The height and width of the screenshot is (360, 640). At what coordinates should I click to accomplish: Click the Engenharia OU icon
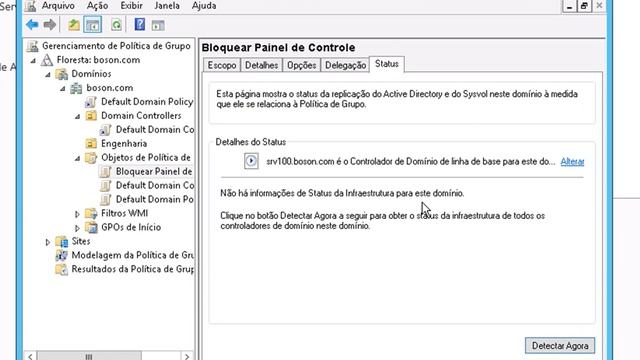tap(91, 144)
